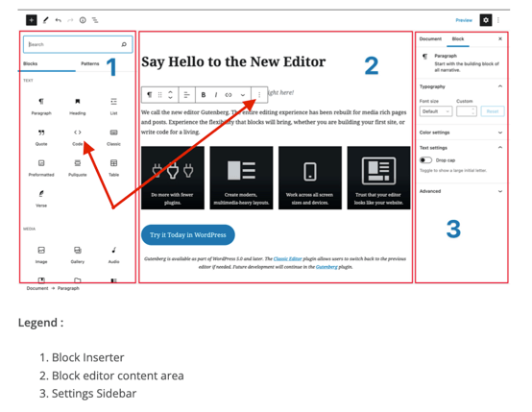The height and width of the screenshot is (412, 532).
Task: Select the Do more with fewer plugins tile
Action: point(173,178)
